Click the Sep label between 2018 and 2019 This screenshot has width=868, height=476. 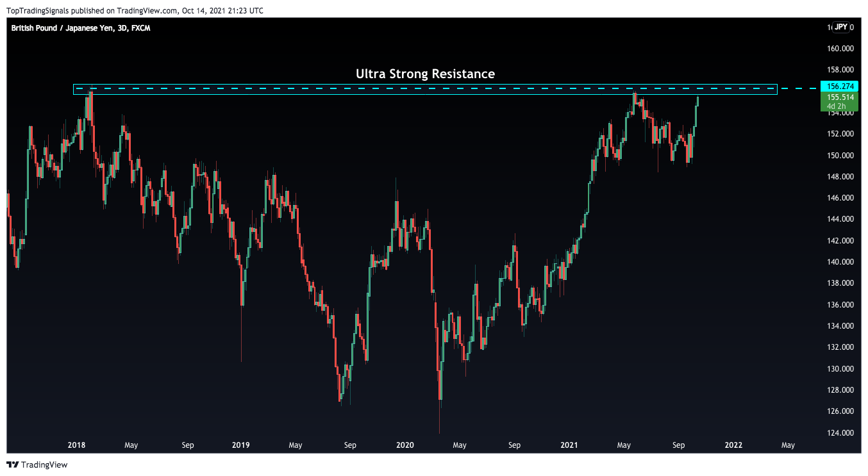point(187,445)
